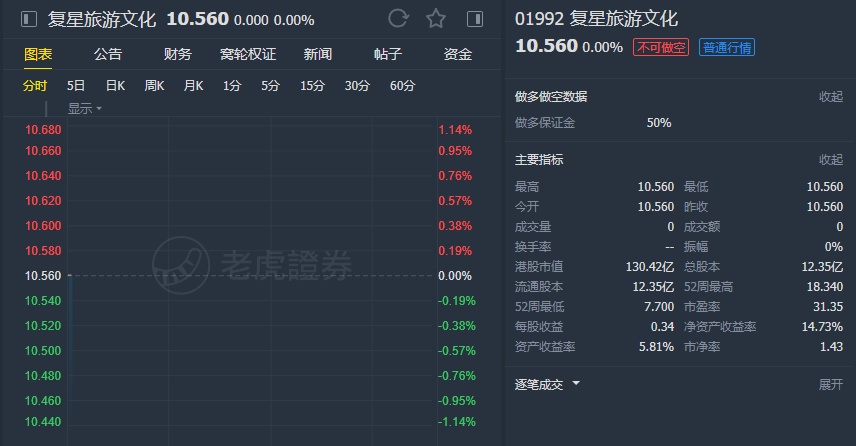Viewport: 856px width, 446px height.
Task: Expand the 逐笔成交 dropdown arrow
Action: click(576, 384)
